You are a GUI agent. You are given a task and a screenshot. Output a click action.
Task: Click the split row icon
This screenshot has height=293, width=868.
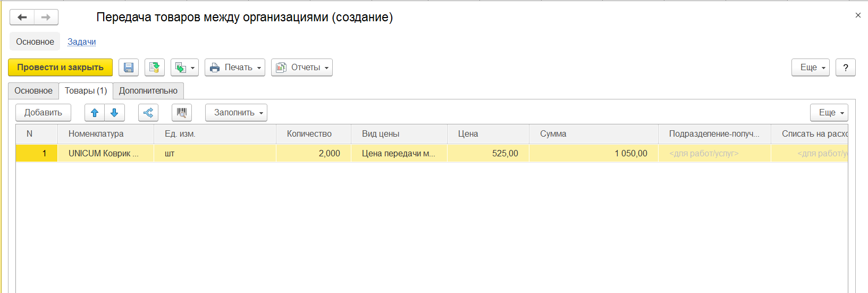tap(148, 113)
